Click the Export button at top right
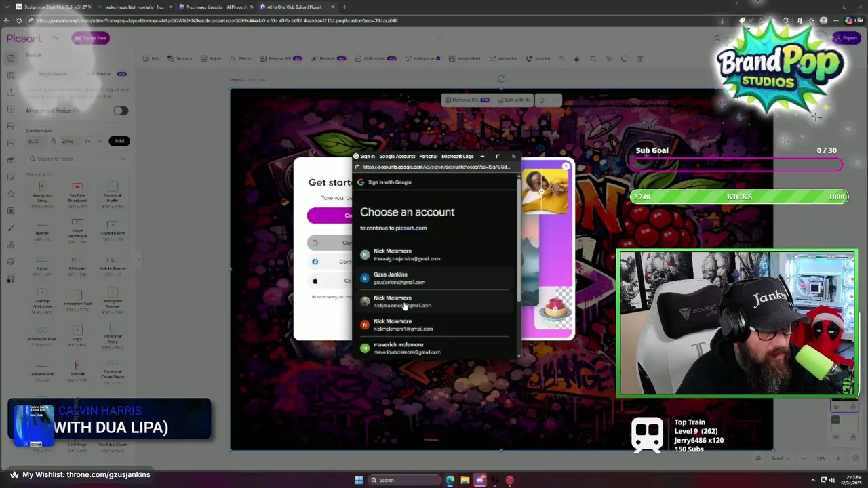Screen dimensions: 868x488 point(846,38)
